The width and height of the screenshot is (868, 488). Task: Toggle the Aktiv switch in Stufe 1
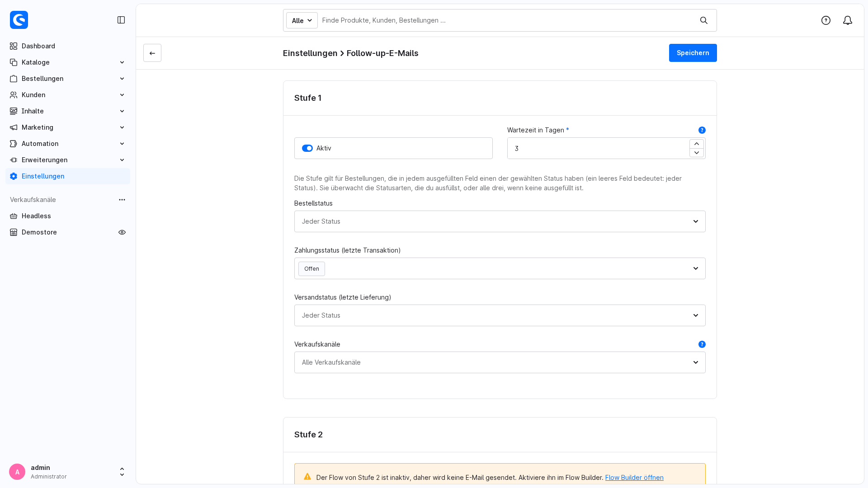tap(307, 148)
